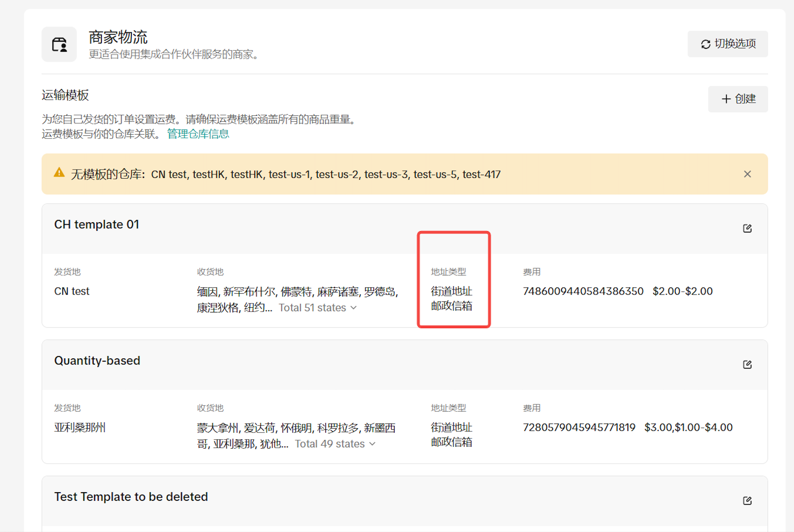794x532 pixels.
Task: Click the merchant shipping box icon
Action: [59, 44]
